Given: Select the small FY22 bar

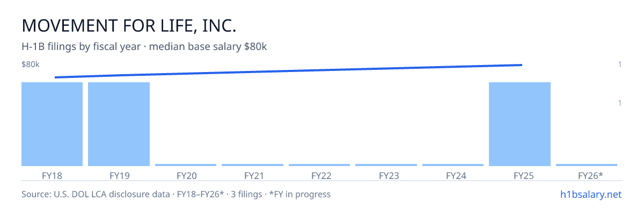Looking at the screenshot, I should point(319,165).
